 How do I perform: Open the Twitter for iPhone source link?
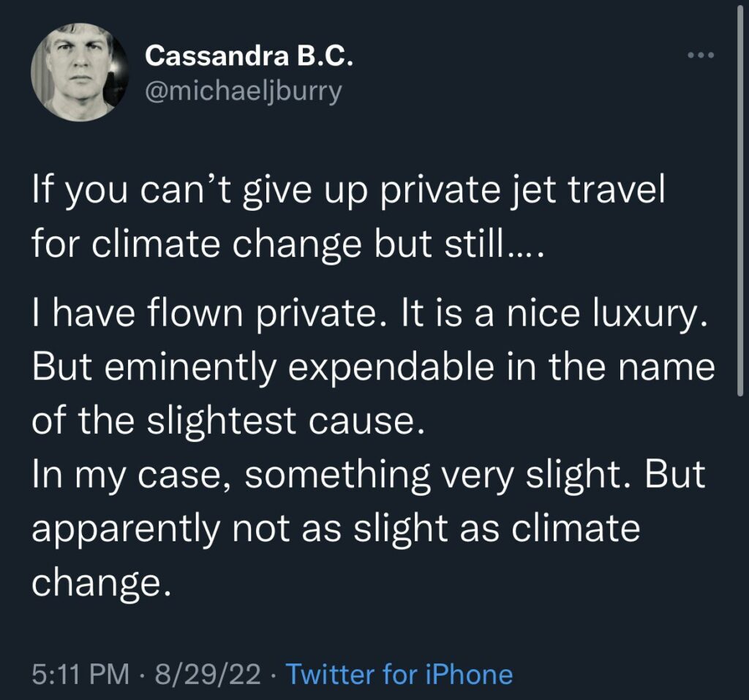(x=399, y=674)
